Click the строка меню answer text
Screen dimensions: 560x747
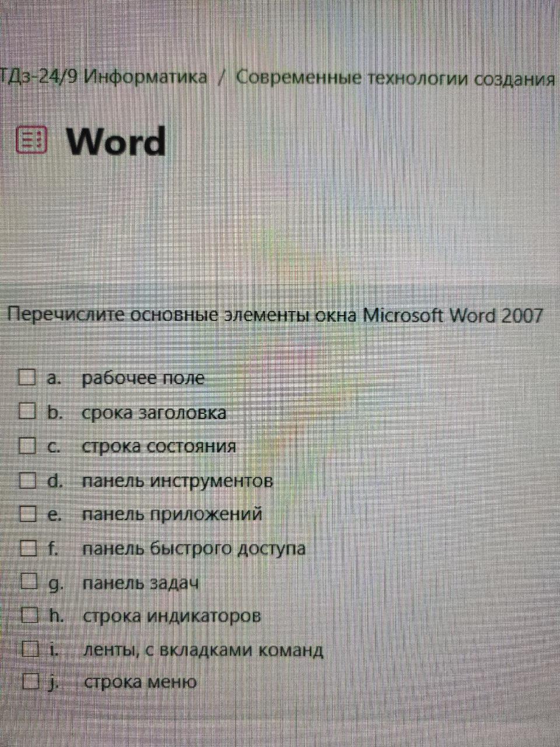[x=140, y=682]
